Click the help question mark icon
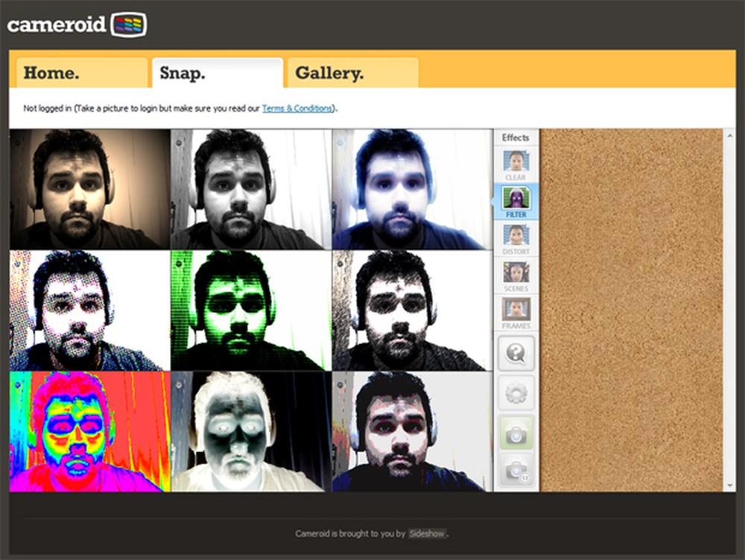The image size is (745, 560). 516,351
